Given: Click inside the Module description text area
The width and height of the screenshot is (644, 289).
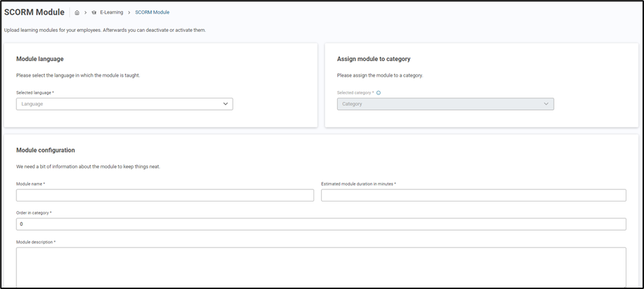Looking at the screenshot, I should [321, 267].
